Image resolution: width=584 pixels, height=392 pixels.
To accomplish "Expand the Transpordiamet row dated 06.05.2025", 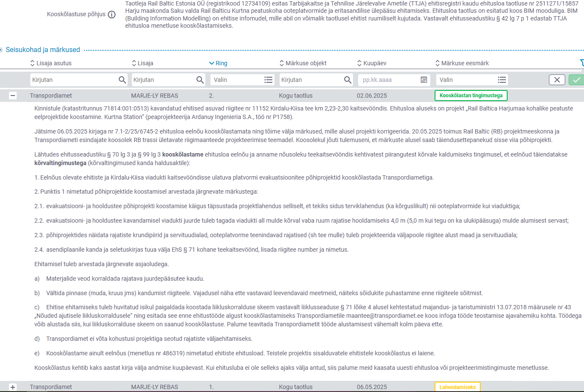I will point(13,387).
